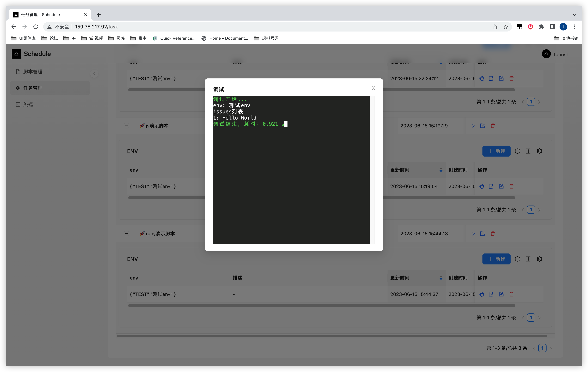
Task: Delete the js演示脚本 task
Action: [493, 126]
